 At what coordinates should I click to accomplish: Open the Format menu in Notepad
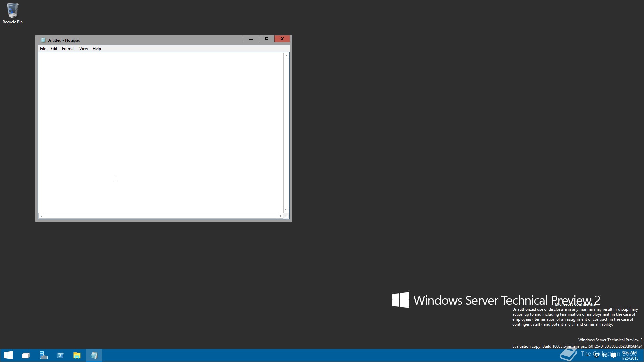point(68,49)
